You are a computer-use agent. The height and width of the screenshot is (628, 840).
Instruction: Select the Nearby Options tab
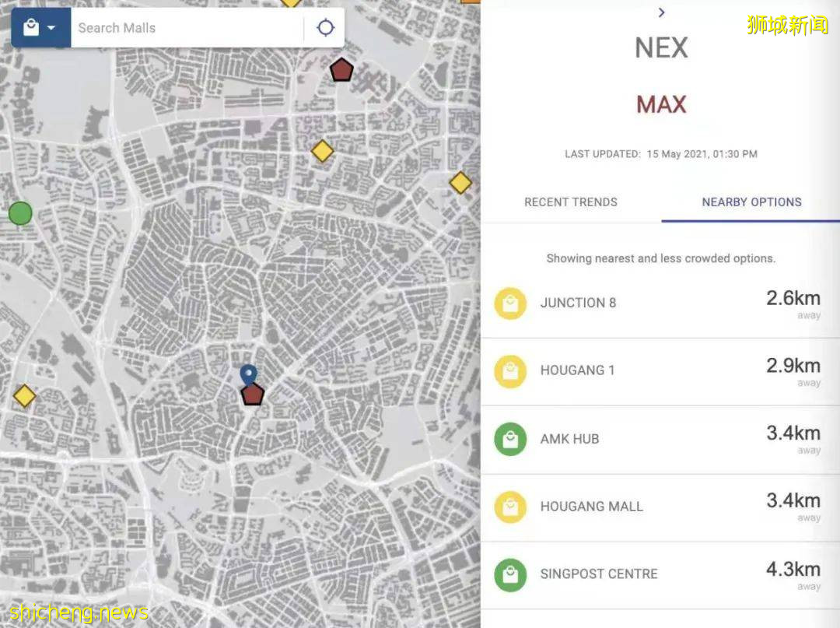click(x=751, y=202)
